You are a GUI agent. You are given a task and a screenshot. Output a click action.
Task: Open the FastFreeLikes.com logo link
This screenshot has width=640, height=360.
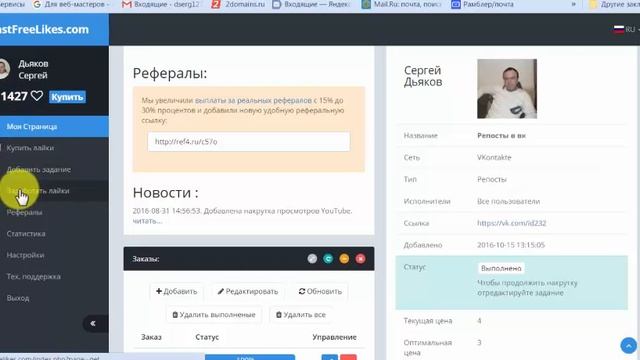tap(44, 29)
